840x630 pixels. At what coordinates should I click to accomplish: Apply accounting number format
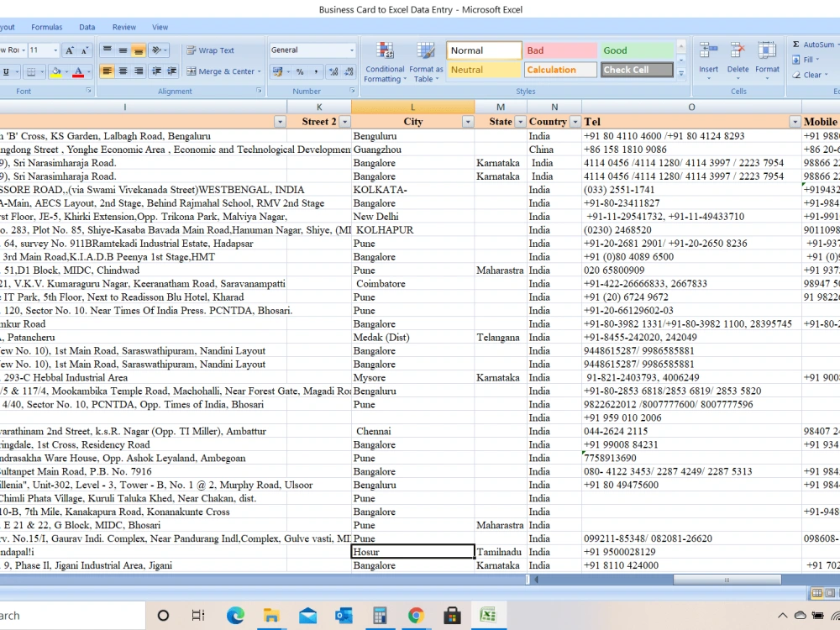[277, 71]
